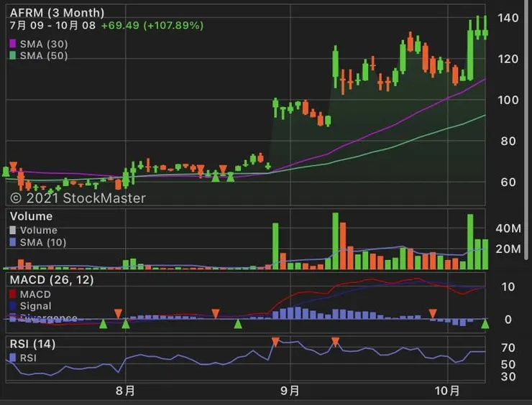
Task: Click the AFRM (3 Month) chart title
Action: tap(57, 13)
